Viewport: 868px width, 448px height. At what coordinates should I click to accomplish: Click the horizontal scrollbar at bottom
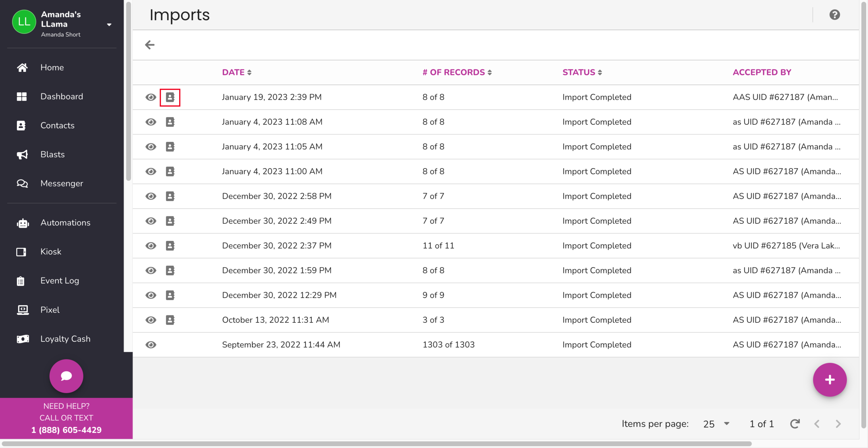tap(376, 444)
